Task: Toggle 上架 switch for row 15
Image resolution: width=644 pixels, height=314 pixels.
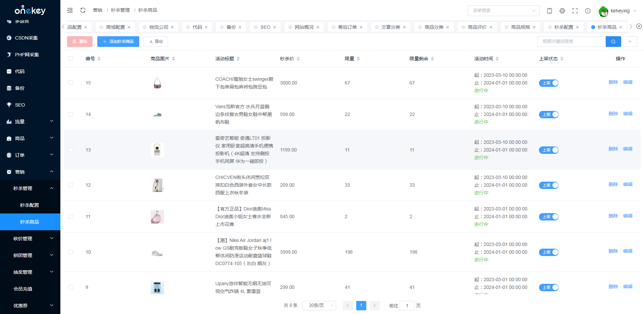Action: point(549,83)
